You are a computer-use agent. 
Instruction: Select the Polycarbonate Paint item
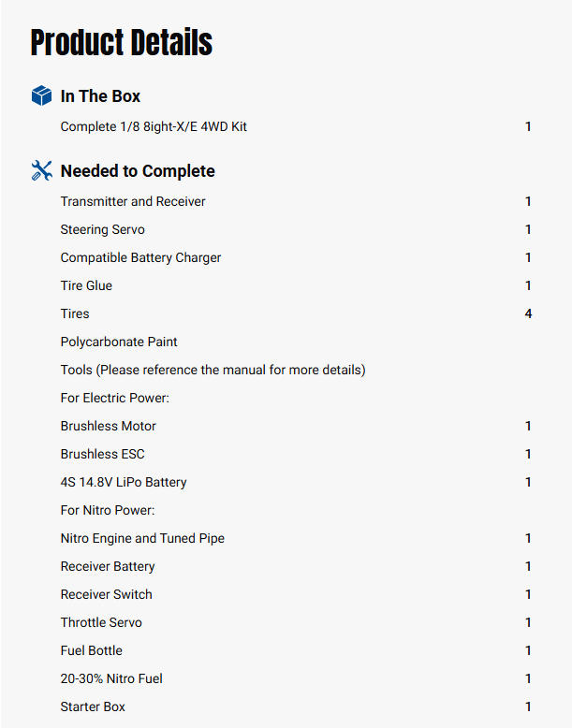click(x=119, y=342)
